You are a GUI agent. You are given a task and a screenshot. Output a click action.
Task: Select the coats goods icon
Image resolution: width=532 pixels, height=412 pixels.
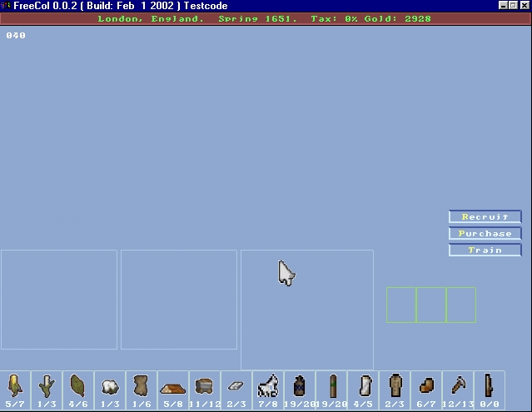click(x=395, y=385)
